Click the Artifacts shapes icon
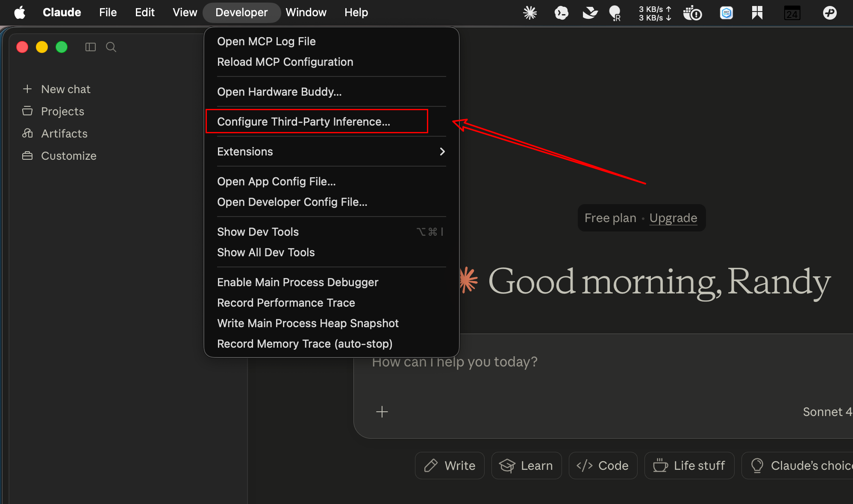Screen dimensions: 853x504 (x=27, y=133)
